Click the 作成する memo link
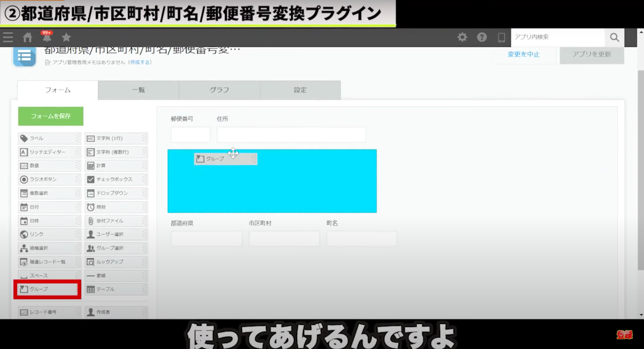644x349 pixels. [x=140, y=63]
